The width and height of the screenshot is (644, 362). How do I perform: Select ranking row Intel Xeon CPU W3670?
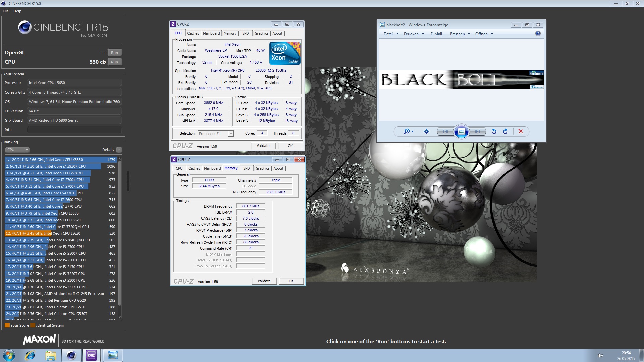click(60, 173)
